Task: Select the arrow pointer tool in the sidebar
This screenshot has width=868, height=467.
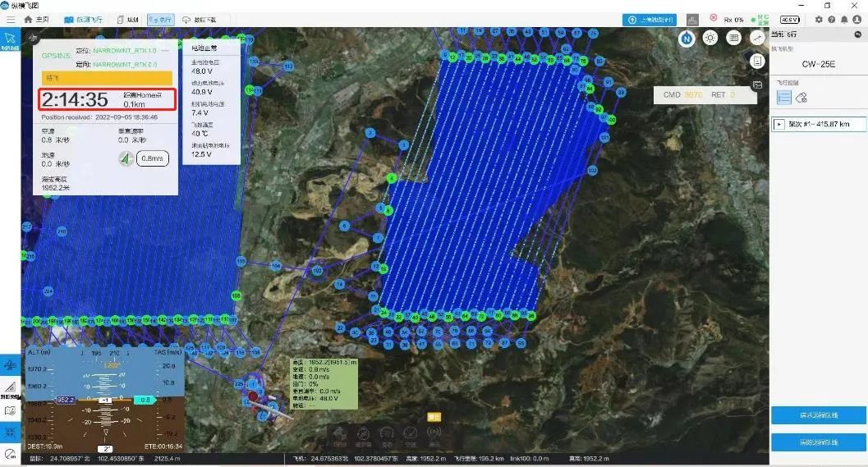Action: 11,39
